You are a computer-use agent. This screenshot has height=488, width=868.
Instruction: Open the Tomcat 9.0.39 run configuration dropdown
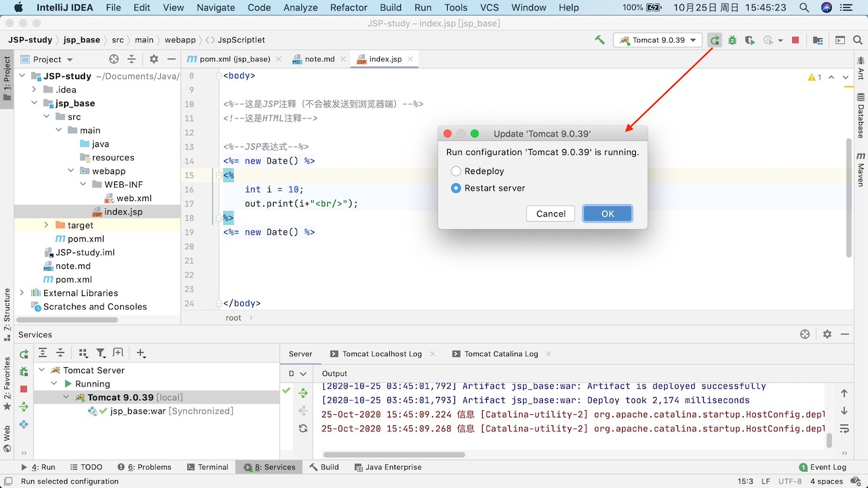pyautogui.click(x=658, y=40)
